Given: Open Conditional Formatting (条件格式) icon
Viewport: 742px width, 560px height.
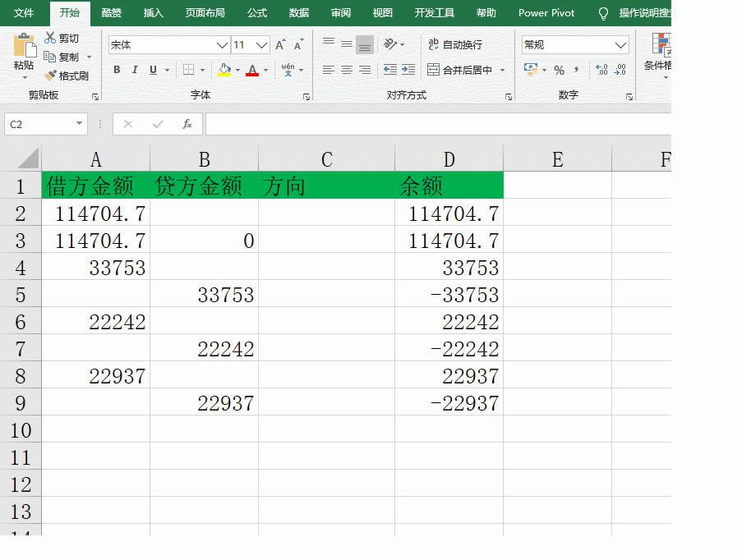Looking at the screenshot, I should click(661, 44).
